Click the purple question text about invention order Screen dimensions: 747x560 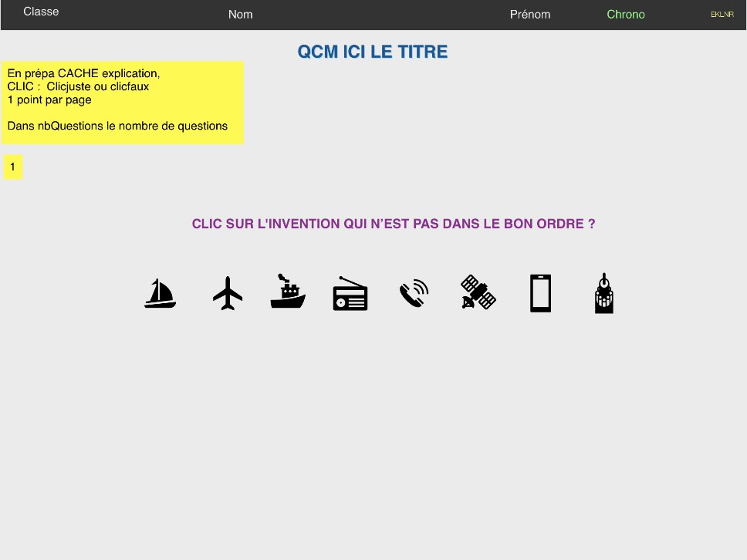(x=394, y=224)
